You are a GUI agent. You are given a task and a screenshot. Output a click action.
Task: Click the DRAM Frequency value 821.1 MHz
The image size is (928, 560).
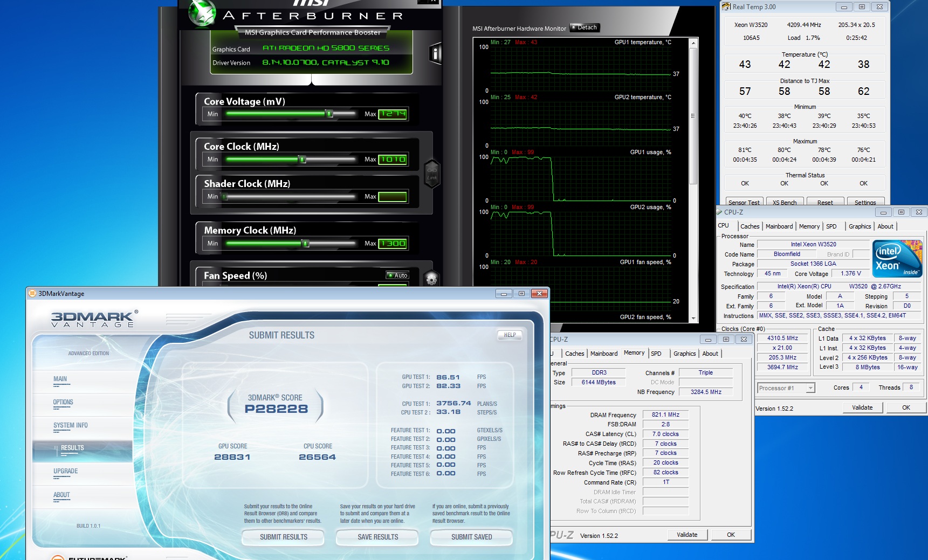[x=665, y=414]
